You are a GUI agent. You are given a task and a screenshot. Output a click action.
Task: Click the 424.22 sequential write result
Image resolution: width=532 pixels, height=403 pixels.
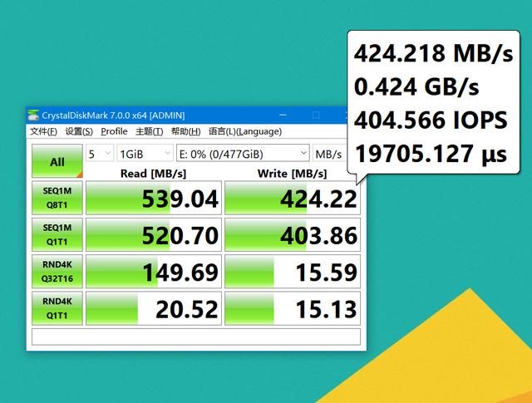(x=293, y=198)
